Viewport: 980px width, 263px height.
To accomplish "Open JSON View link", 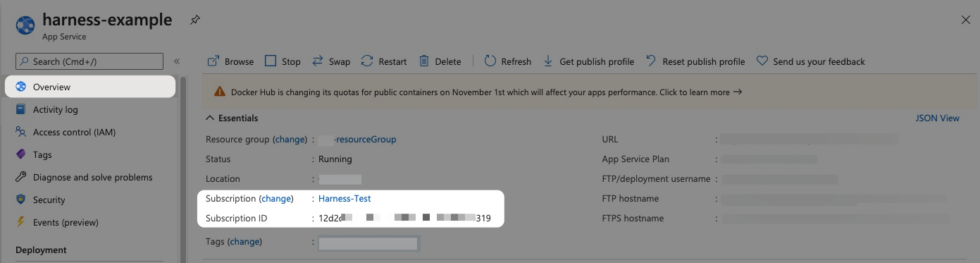I will click(x=937, y=118).
